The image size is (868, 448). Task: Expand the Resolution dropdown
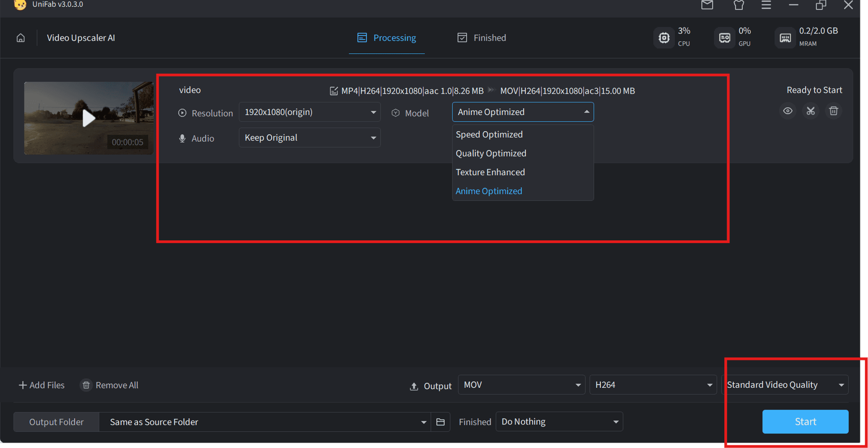(310, 112)
